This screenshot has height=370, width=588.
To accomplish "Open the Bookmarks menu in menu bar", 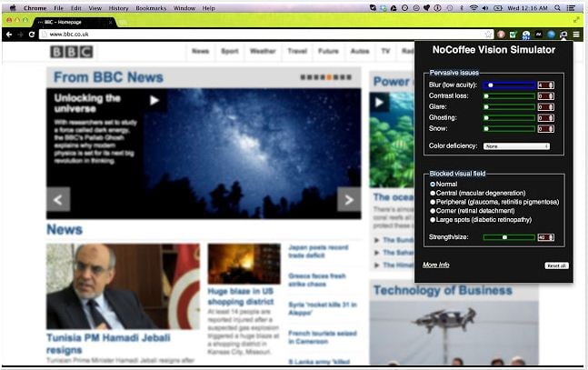I will [151, 8].
